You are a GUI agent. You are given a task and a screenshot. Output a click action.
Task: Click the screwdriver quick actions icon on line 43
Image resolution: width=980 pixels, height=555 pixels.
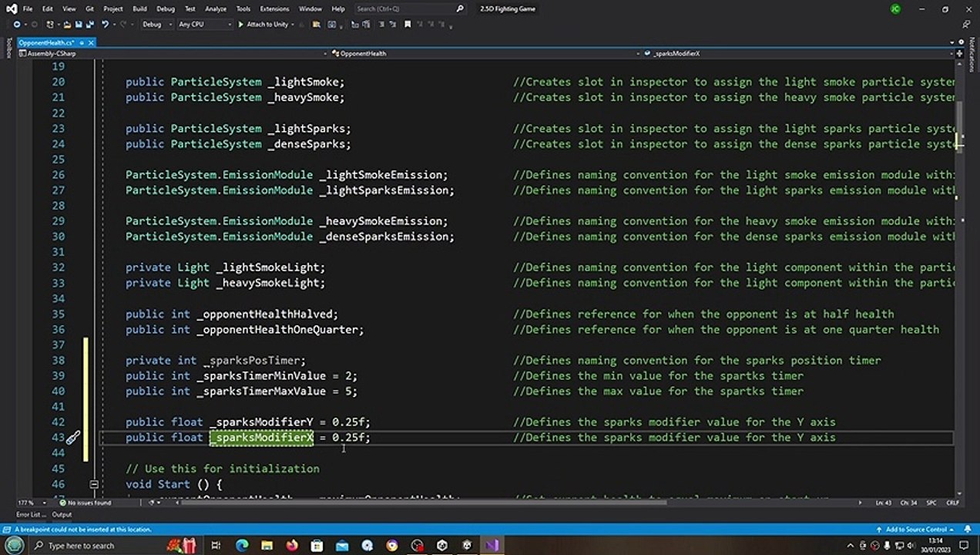pos(73,438)
